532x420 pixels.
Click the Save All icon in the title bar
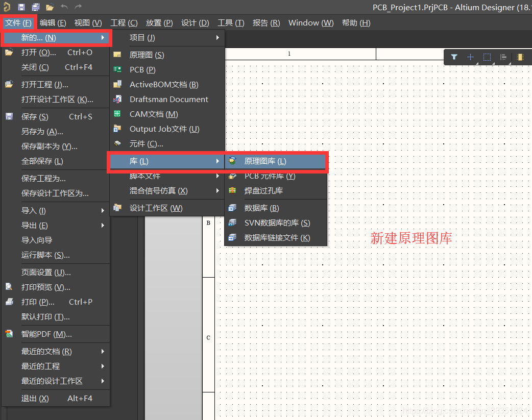(x=36, y=7)
